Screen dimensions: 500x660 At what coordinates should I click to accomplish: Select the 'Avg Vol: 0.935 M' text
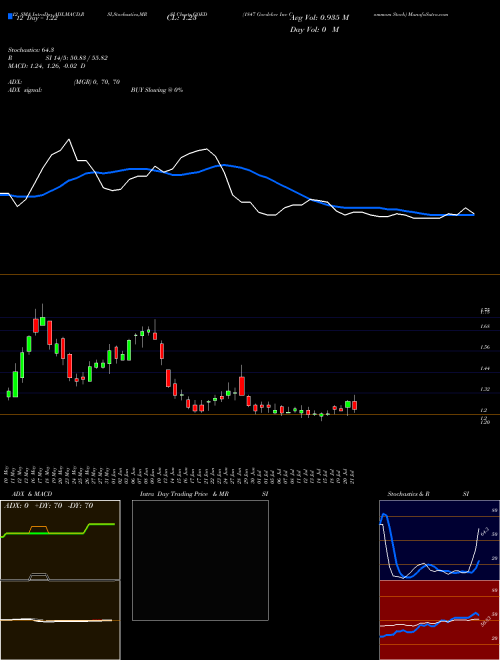[320, 18]
